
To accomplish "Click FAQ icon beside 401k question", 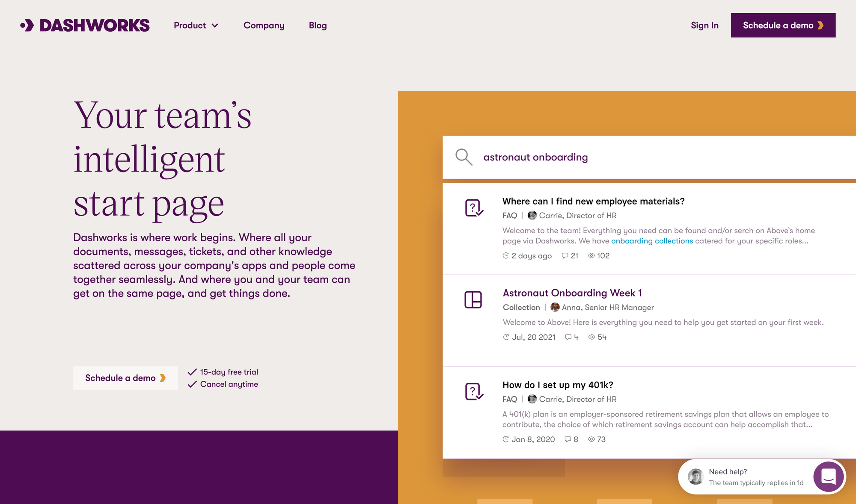I will 474,391.
